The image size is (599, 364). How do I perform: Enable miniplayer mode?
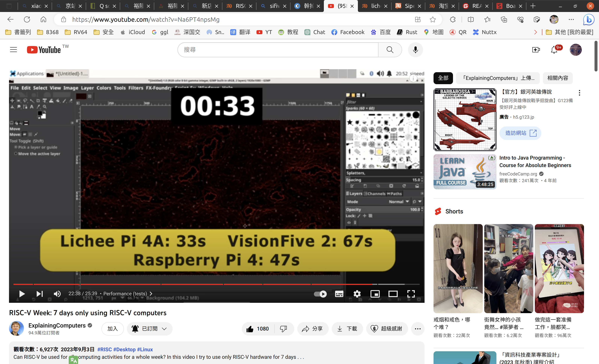click(375, 294)
